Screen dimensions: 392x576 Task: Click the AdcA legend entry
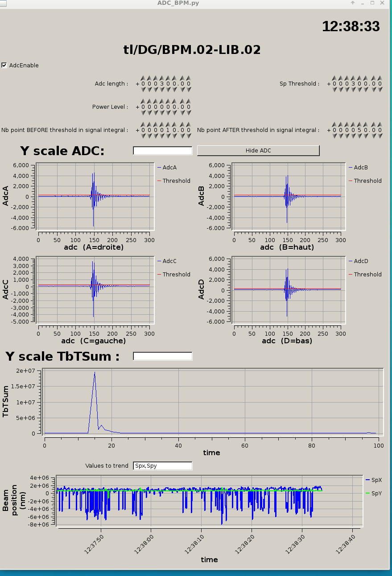tap(169, 168)
